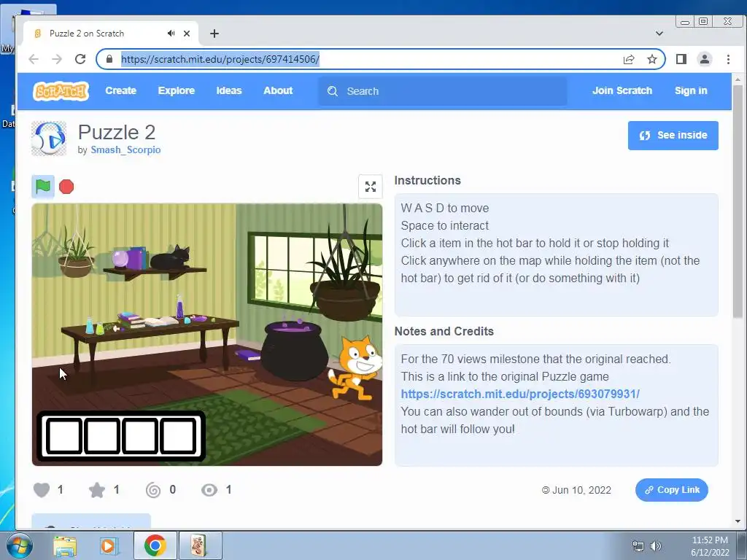The width and height of the screenshot is (747, 560).
Task: Open Smash_Scorpio profile link
Action: pyautogui.click(x=125, y=149)
